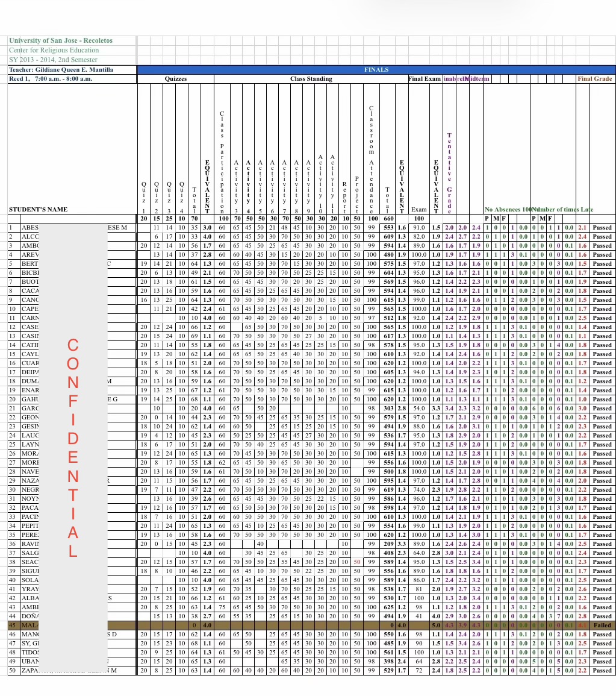This screenshot has width=616, height=696.
Task: Select the vertical "Project" column header
Action: (x=357, y=195)
